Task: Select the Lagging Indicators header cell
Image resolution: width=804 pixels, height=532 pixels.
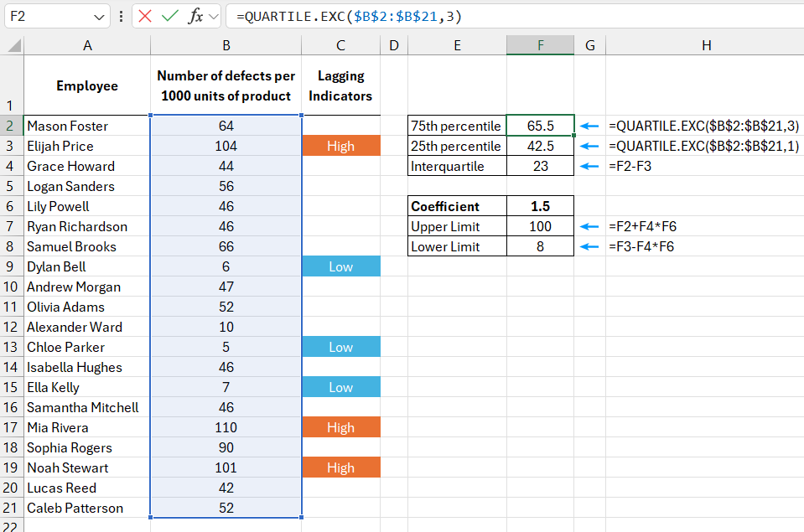Action: pos(340,85)
